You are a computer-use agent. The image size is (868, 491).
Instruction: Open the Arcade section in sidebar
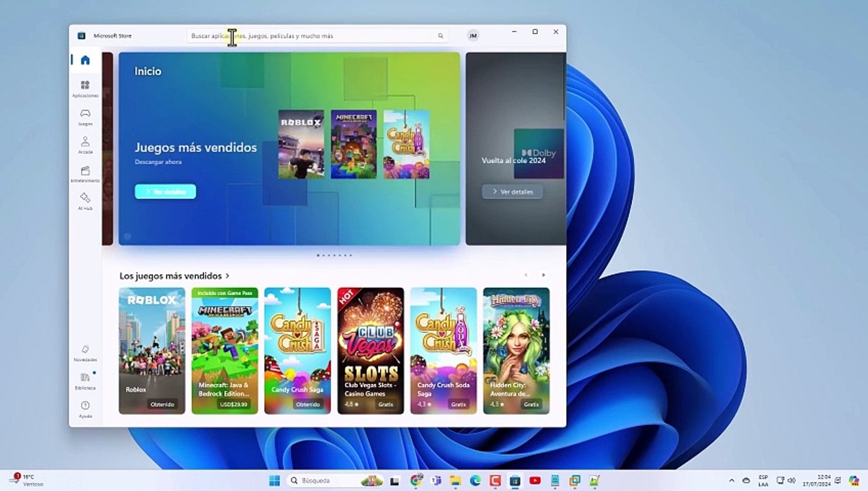(x=85, y=145)
